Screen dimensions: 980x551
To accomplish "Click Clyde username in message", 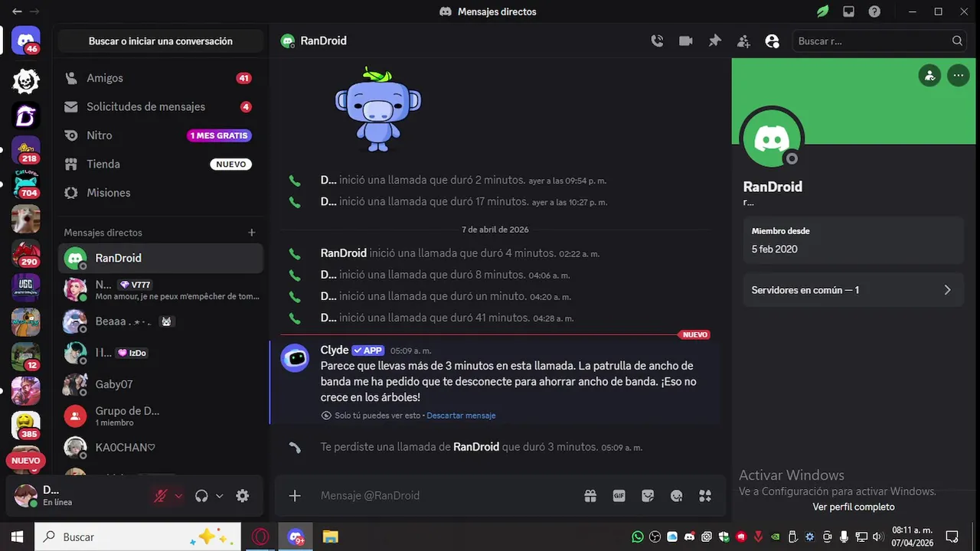I will coord(335,350).
